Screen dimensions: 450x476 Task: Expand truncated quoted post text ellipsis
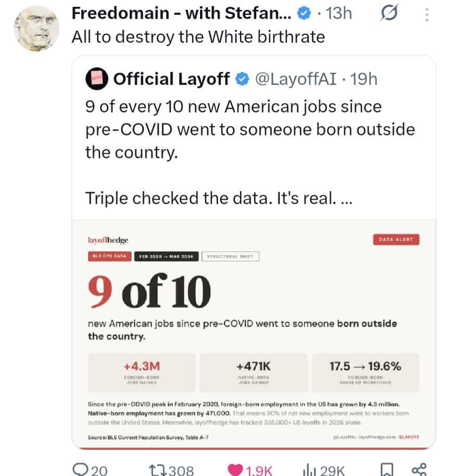pos(346,199)
